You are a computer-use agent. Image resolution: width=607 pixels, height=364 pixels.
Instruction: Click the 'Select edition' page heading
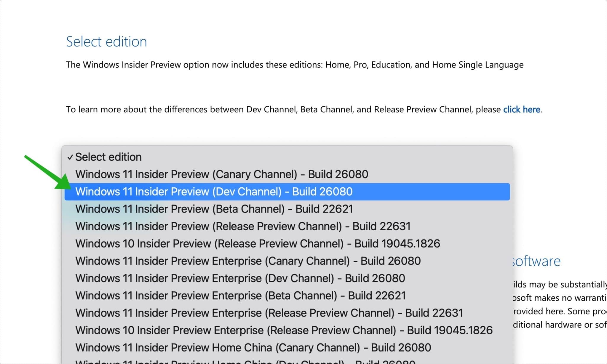tap(106, 41)
